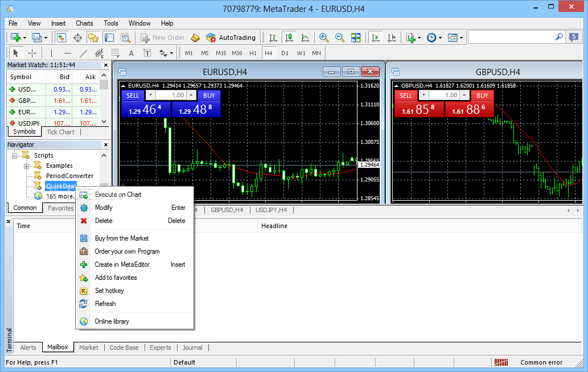Select the trendline tool
The height and width of the screenshot is (372, 588).
83,53
